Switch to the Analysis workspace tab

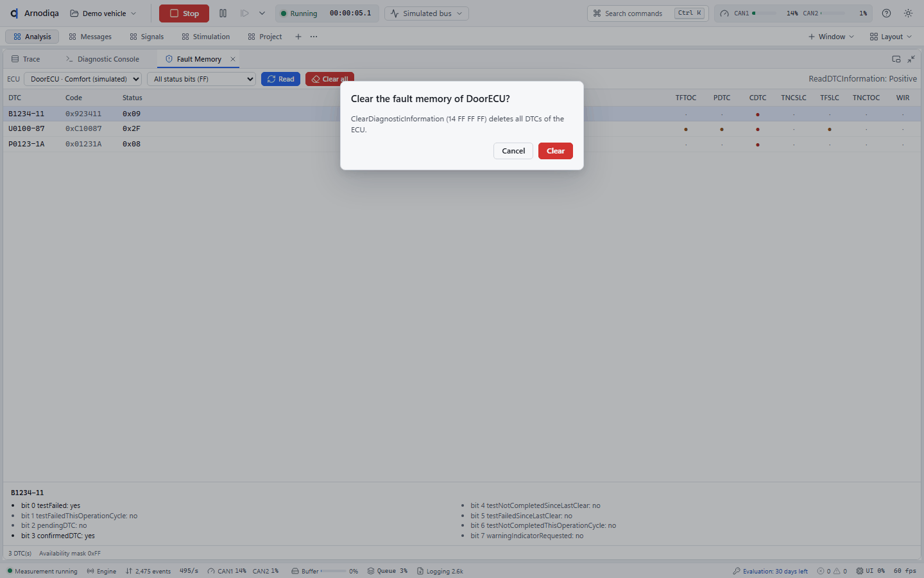point(32,37)
